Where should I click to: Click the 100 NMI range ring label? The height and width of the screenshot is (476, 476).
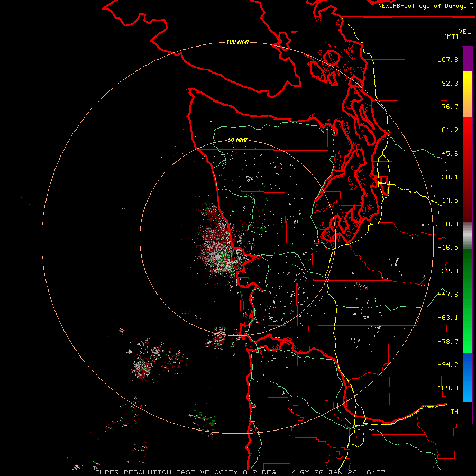tap(237, 42)
